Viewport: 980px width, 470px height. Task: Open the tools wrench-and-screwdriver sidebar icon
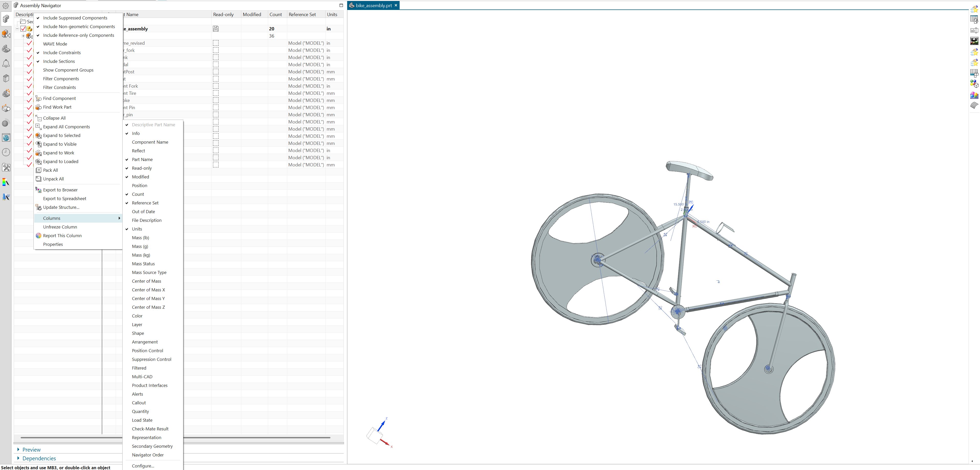tap(6, 167)
